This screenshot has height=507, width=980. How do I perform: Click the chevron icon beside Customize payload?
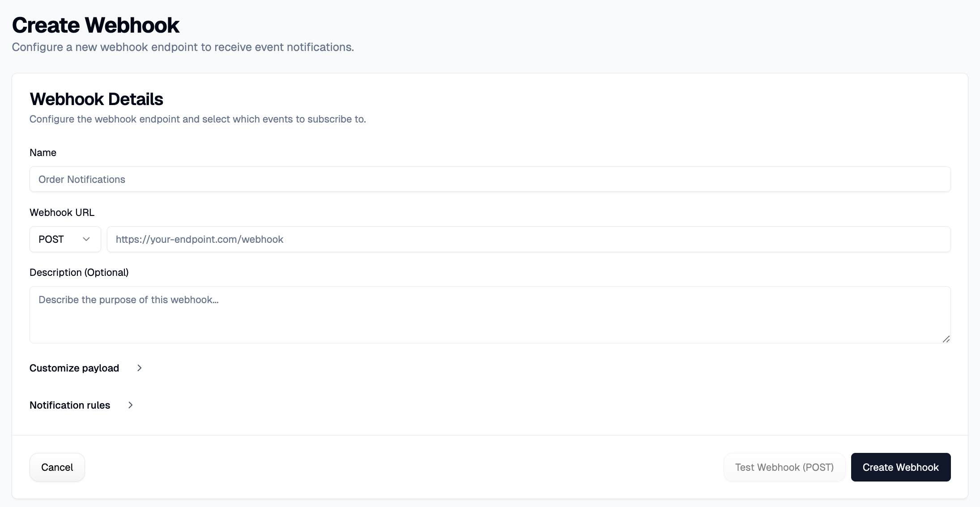[x=139, y=368]
